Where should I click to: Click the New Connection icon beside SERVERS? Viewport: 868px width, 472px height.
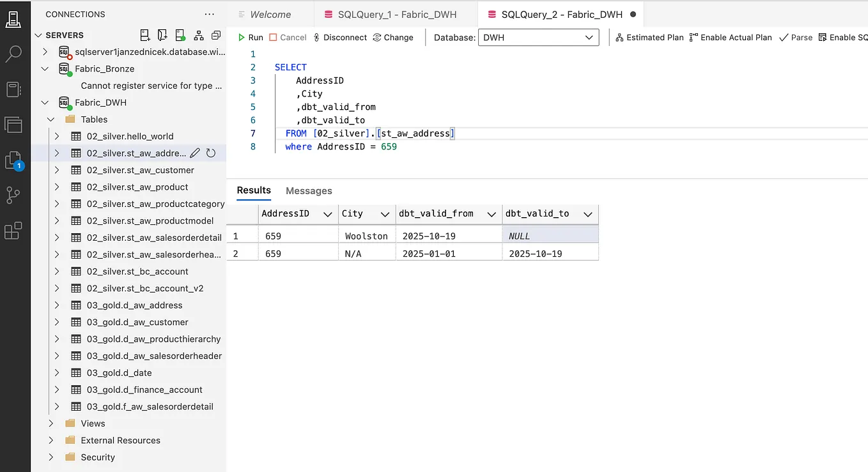tap(145, 35)
